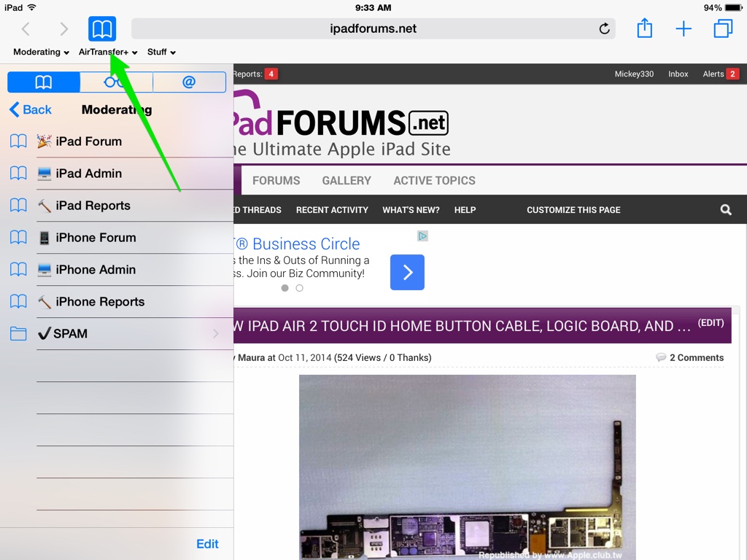Open the iPad Forum bookmark
The height and width of the screenshot is (560, 747).
click(117, 141)
